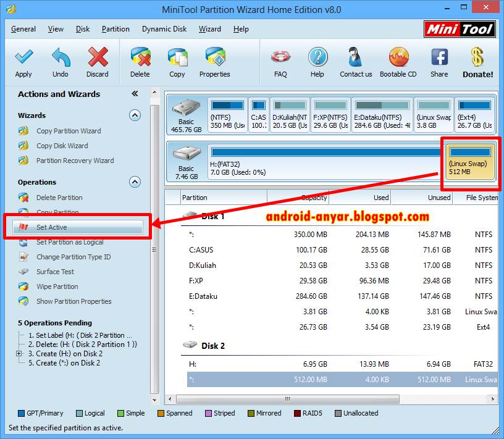The image size is (504, 439).
Task: Collapse the Actions and Wizards panel
Action: tap(135, 93)
